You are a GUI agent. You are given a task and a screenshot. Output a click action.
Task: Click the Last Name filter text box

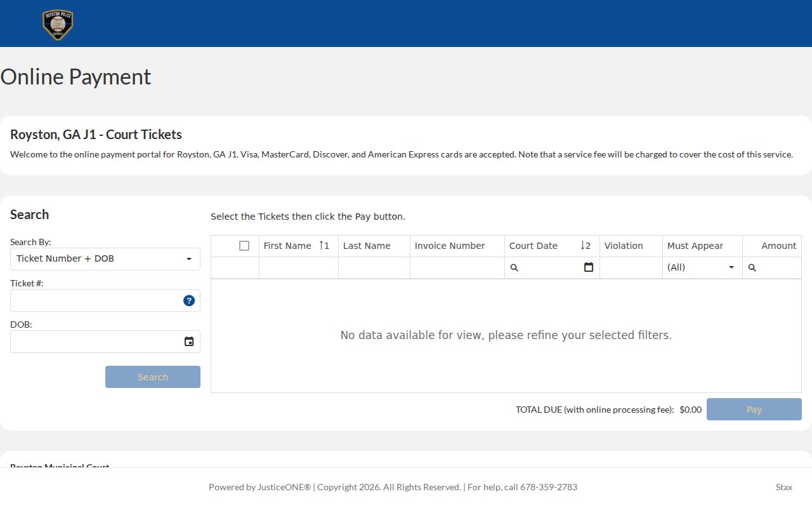[374, 267]
